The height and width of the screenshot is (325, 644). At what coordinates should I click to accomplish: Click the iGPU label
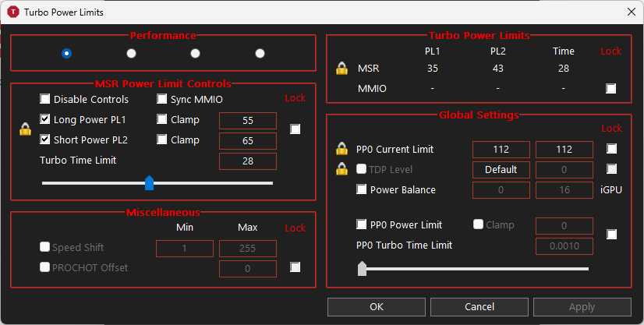click(x=611, y=190)
